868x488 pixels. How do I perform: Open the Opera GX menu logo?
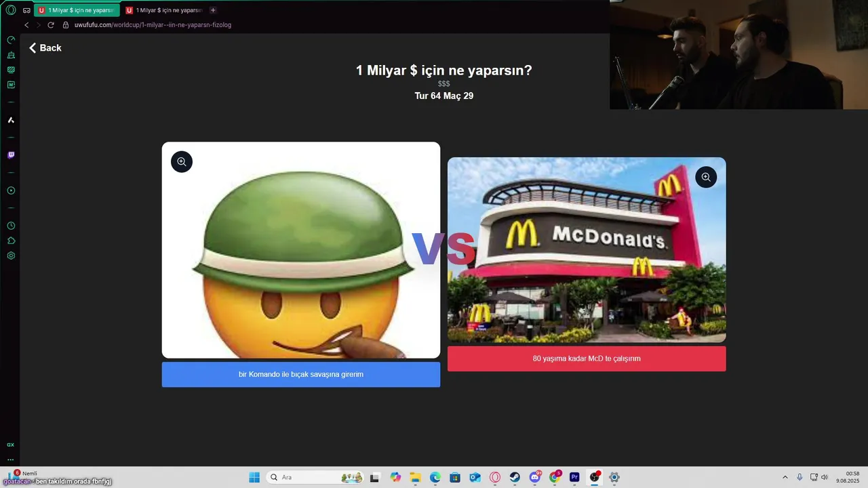click(x=11, y=10)
